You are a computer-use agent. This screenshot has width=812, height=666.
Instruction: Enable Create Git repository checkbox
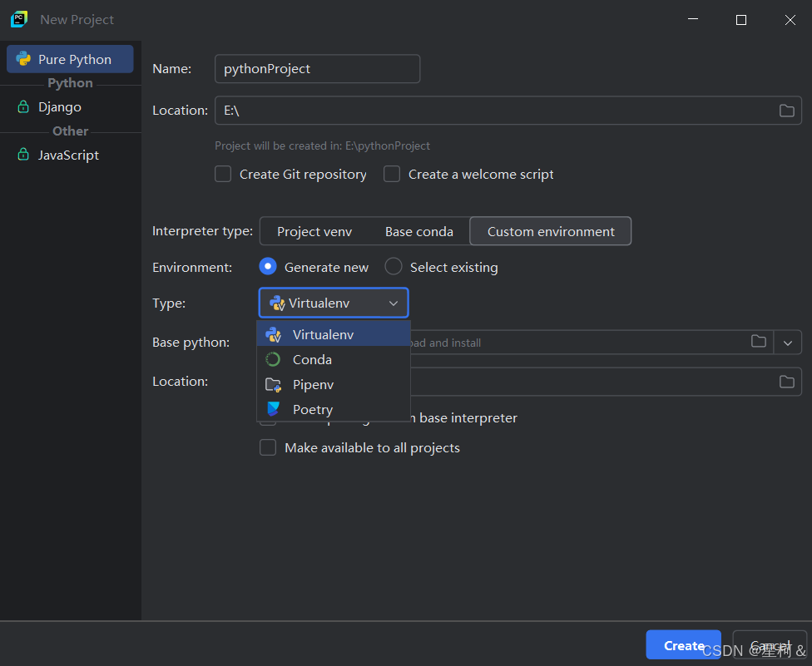tap(223, 174)
